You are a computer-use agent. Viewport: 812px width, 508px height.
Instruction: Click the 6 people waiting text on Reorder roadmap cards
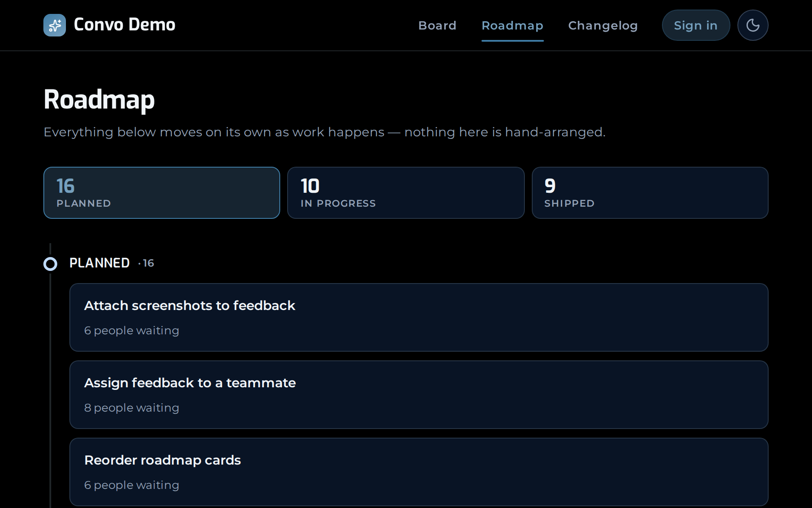click(x=131, y=485)
